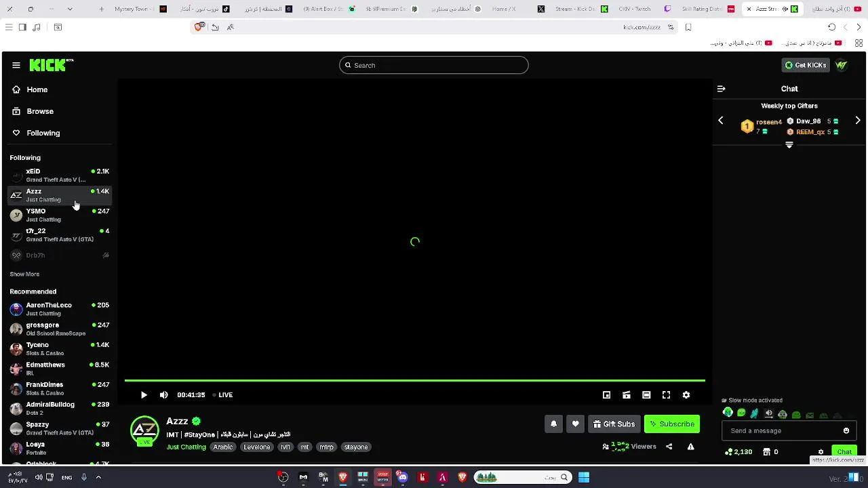Click the Just Chatting category link
868x488 pixels.
pyautogui.click(x=186, y=447)
